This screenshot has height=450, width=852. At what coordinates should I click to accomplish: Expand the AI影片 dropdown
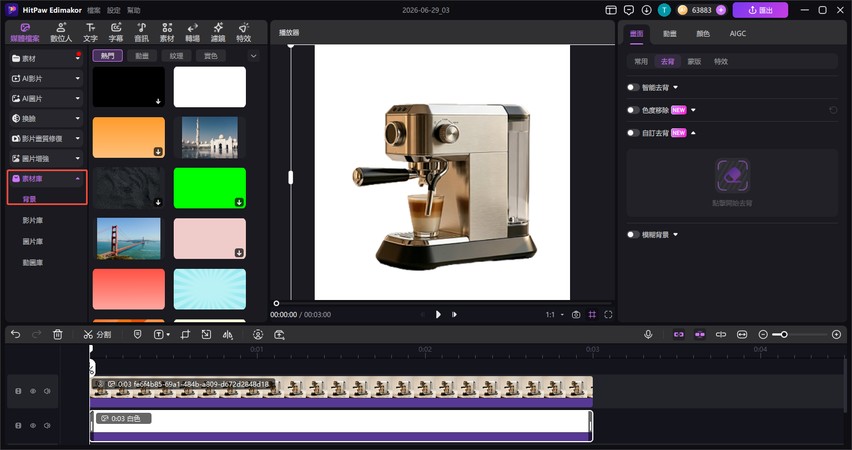point(77,78)
